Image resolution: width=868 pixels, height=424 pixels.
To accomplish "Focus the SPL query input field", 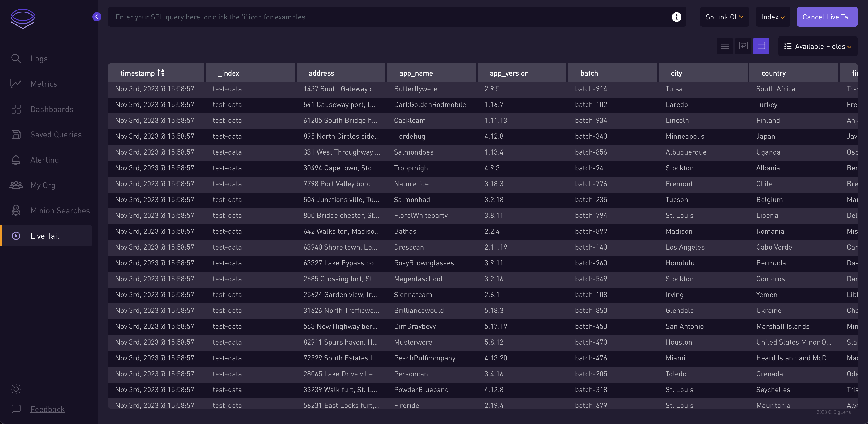I will point(388,17).
